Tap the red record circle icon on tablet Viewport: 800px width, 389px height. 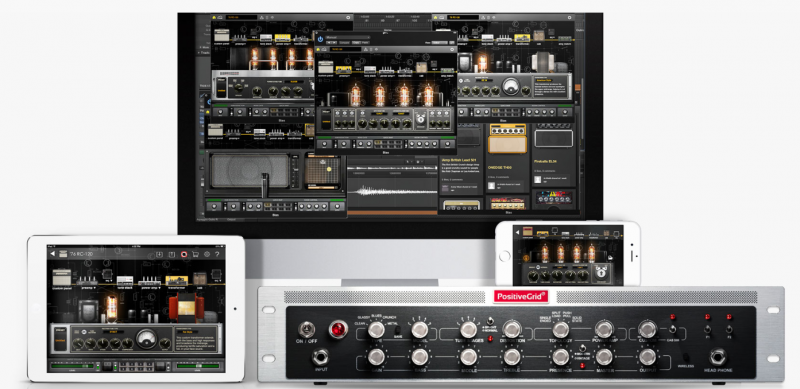click(184, 254)
